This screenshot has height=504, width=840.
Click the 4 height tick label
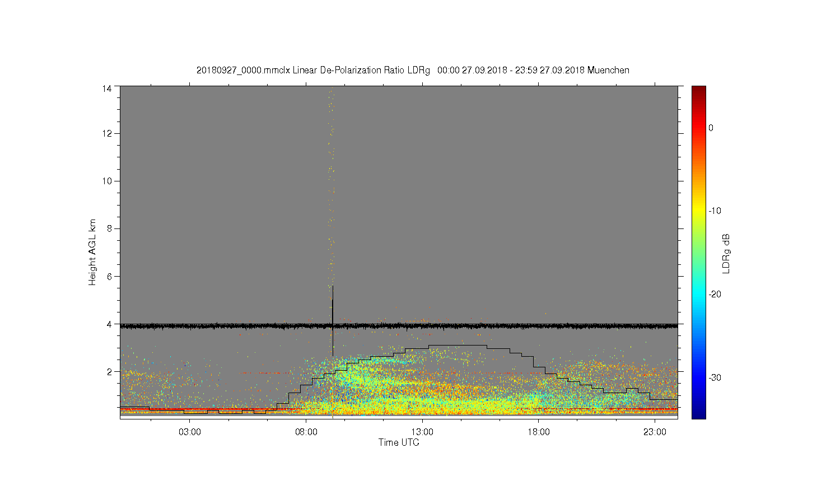coord(109,324)
